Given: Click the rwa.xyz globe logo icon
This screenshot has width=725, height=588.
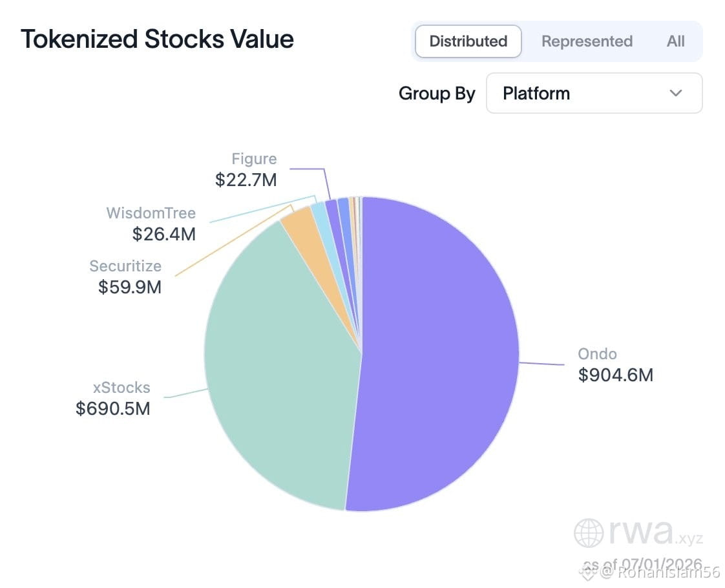Looking at the screenshot, I should tap(589, 533).
